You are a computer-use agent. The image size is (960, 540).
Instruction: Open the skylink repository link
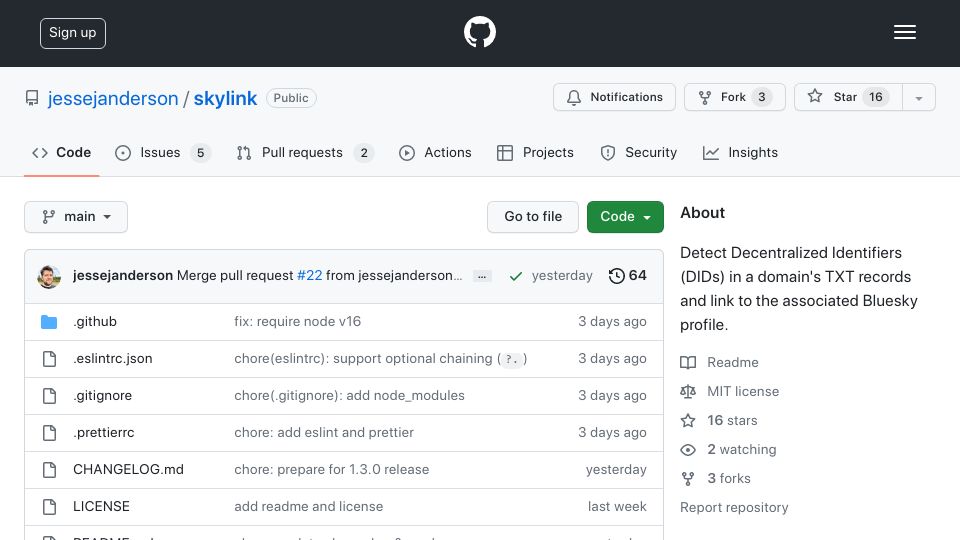[225, 99]
